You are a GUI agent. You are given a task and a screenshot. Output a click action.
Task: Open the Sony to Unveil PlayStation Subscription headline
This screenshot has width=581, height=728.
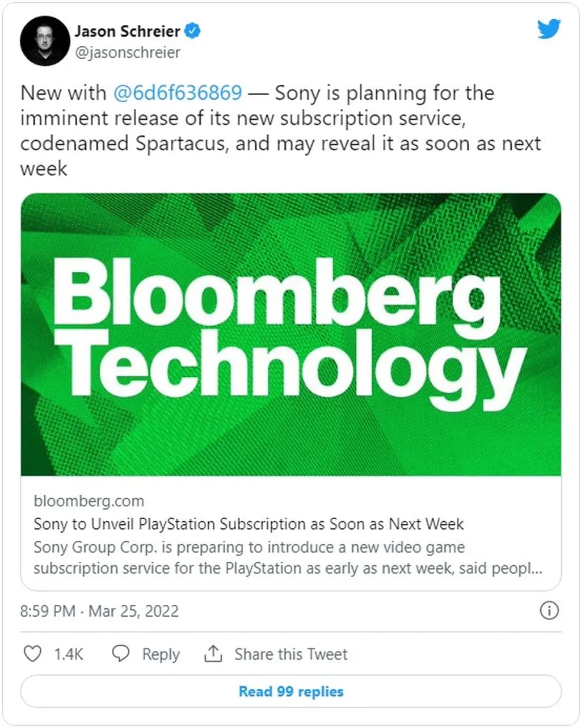click(249, 524)
